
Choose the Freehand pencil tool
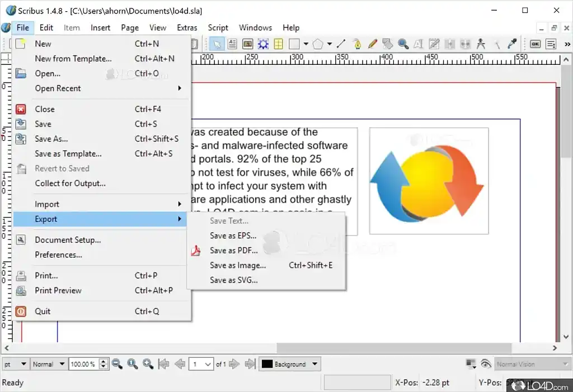372,44
